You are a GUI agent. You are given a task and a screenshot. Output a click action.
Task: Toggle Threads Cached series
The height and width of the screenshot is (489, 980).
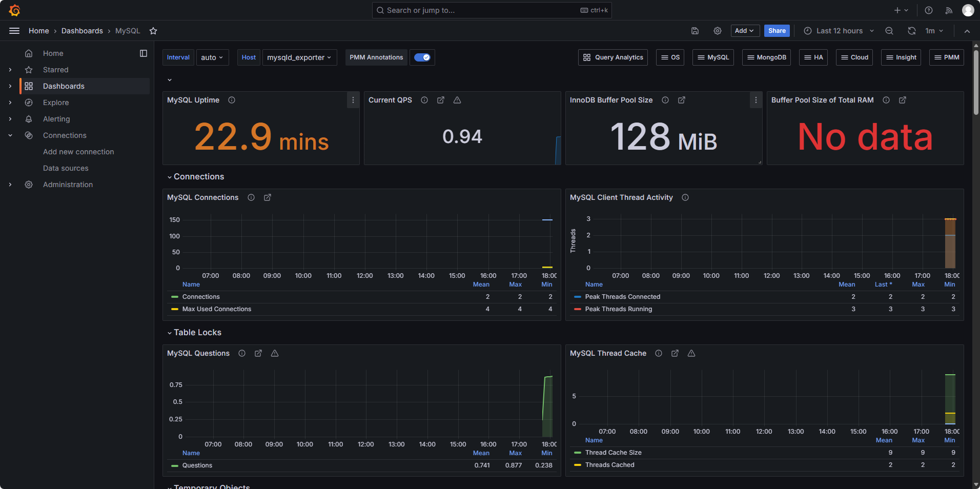[x=610, y=465]
